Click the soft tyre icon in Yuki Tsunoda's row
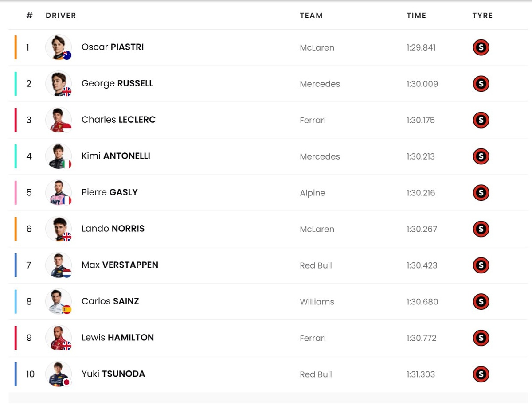The width and height of the screenshot is (532, 405). point(481,374)
